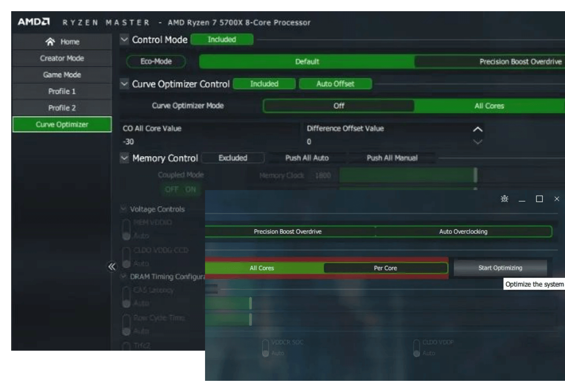Viewport: 565px width, 392px height.
Task: Click the bug report icon
Action: point(504,199)
